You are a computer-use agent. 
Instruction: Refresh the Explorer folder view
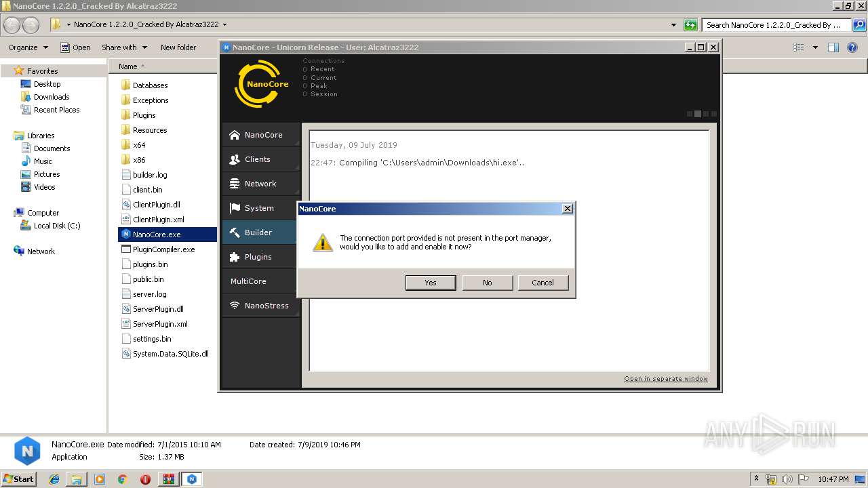[x=690, y=25]
